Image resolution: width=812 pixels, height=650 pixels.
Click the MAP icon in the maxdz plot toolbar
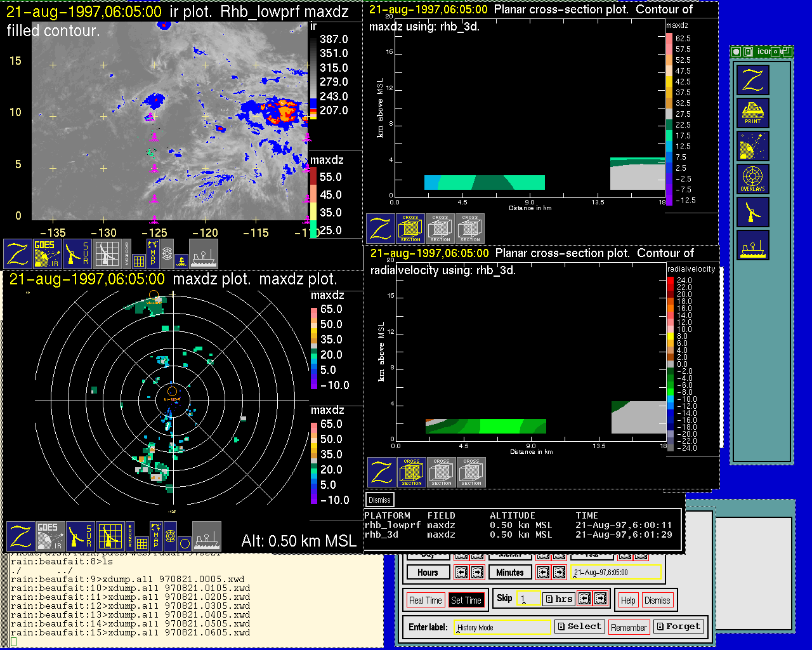[x=155, y=536]
